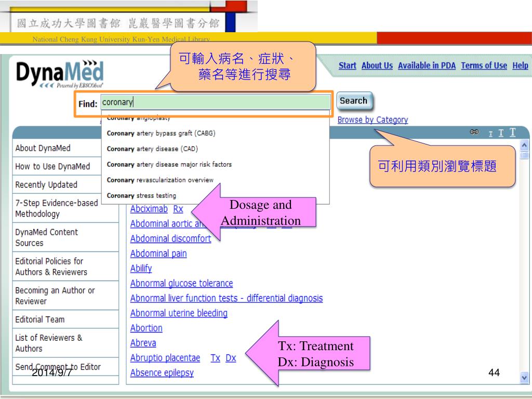Open the Abilify topic
Screen dimensions: 532x399
[x=141, y=269]
